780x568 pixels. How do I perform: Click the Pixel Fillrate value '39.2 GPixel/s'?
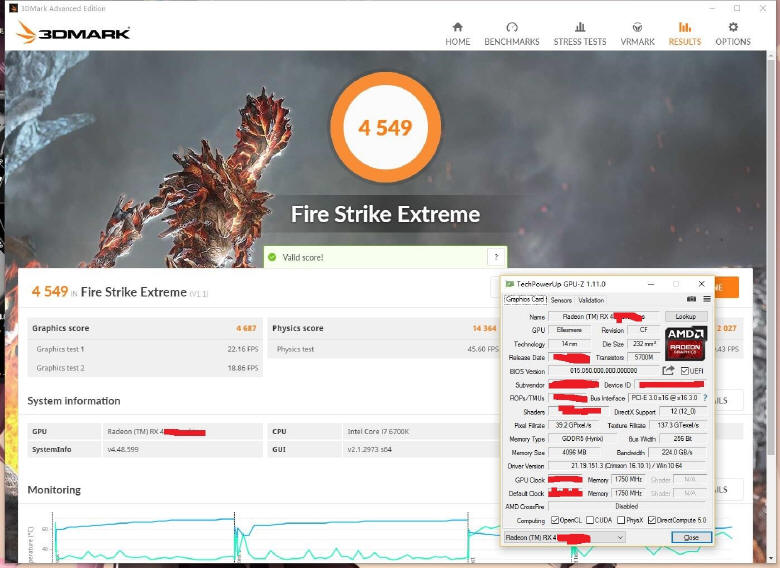(x=573, y=425)
